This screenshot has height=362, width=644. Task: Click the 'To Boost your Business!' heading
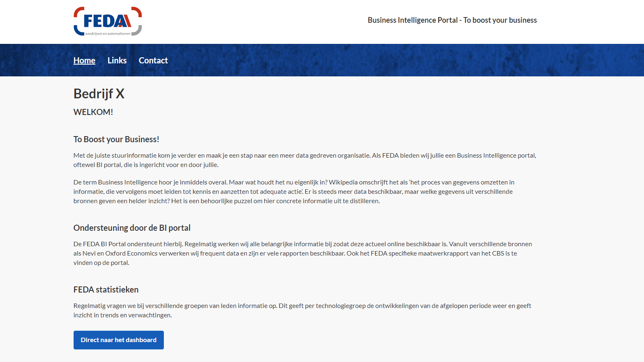[x=116, y=139]
